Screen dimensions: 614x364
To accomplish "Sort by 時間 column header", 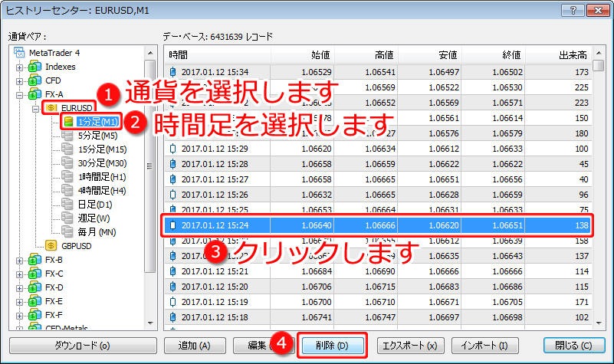I will pyautogui.click(x=218, y=55).
